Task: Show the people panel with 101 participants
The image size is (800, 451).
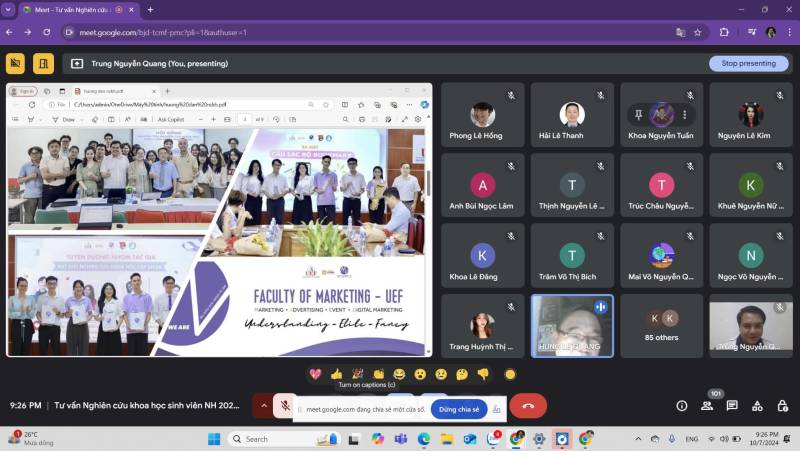Action: click(708, 406)
